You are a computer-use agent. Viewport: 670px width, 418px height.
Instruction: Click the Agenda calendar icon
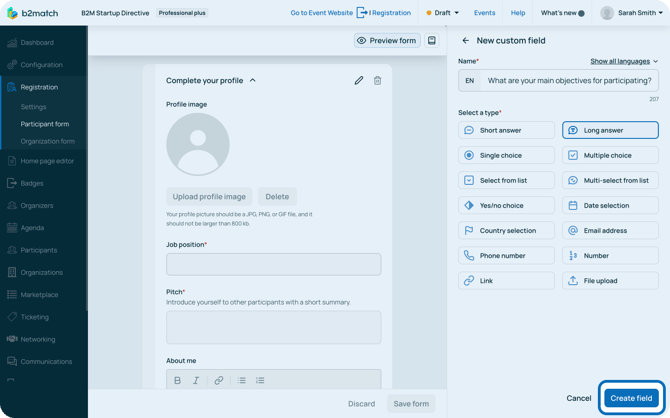click(x=12, y=227)
